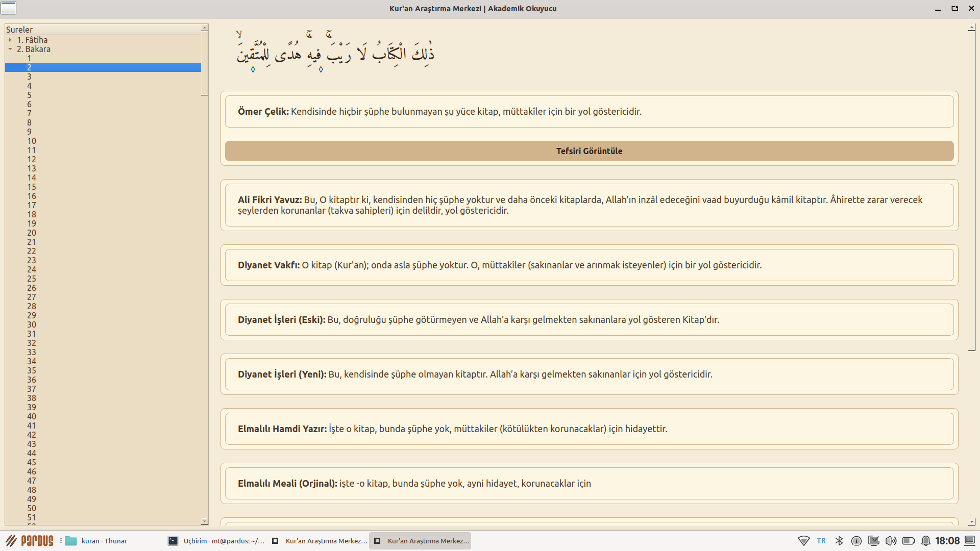The image size is (980, 551).
Task: Click the Wi-Fi network tray icon
Action: click(803, 541)
